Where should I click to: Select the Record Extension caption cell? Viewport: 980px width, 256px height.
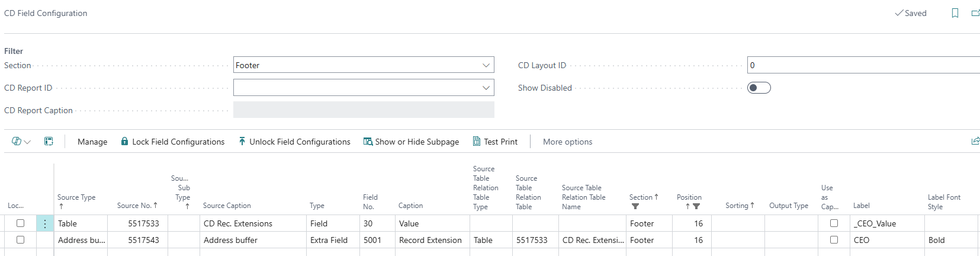tap(432, 240)
